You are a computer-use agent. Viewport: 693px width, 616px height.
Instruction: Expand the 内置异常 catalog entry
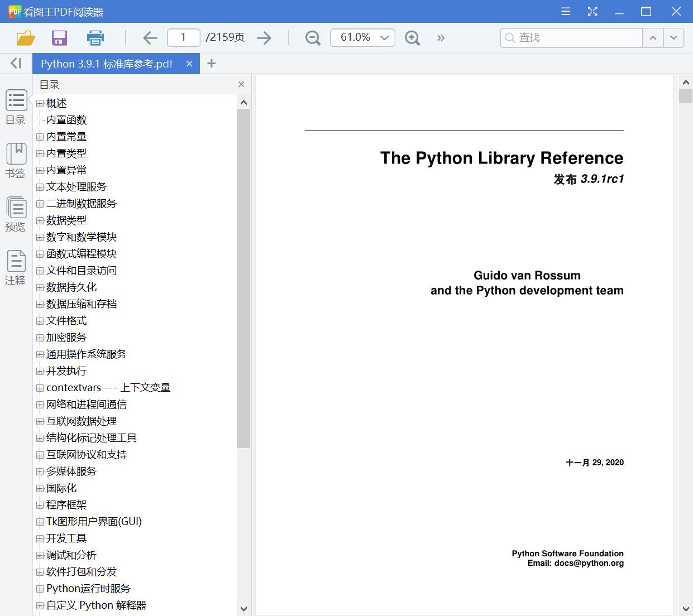39,170
